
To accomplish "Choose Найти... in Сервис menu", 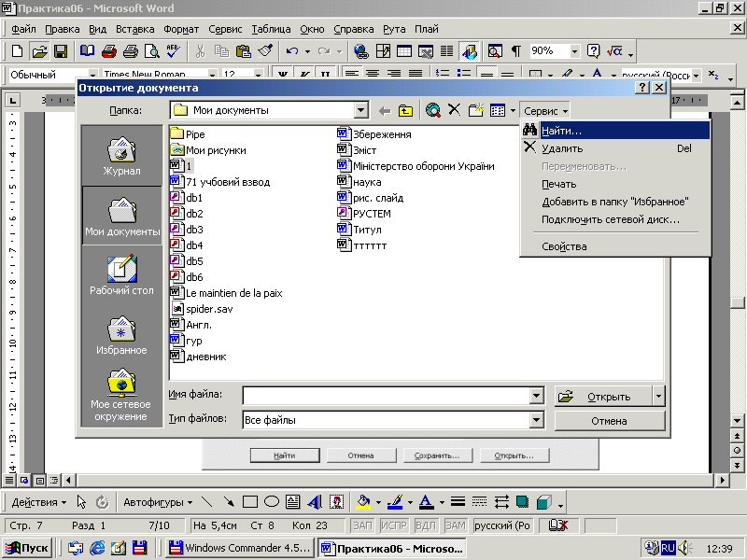I will (615, 131).
